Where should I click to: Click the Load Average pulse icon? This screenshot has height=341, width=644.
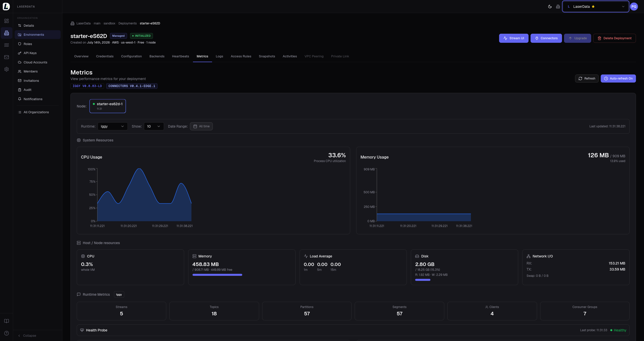click(x=306, y=256)
